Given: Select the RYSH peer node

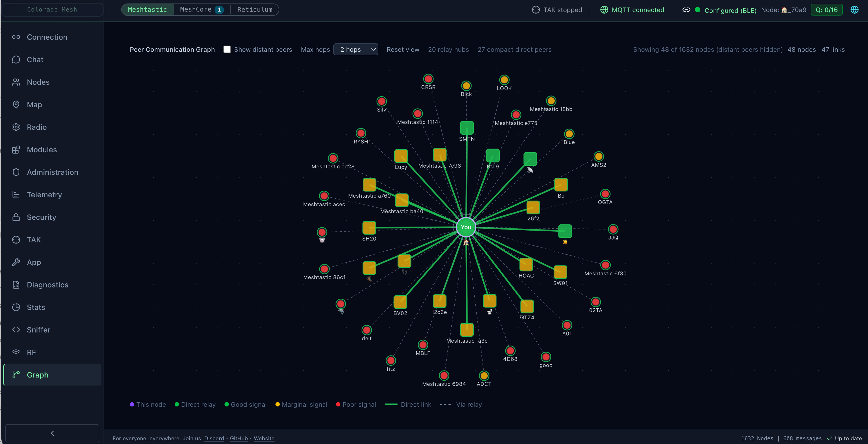Looking at the screenshot, I should [361, 133].
